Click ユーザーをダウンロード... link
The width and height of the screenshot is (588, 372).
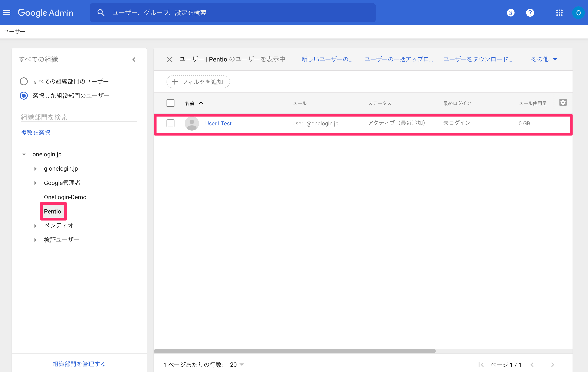[478, 59]
